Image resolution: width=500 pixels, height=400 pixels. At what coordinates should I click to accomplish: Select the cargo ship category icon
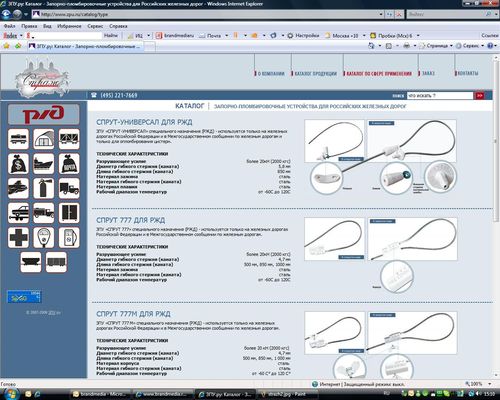click(x=44, y=164)
